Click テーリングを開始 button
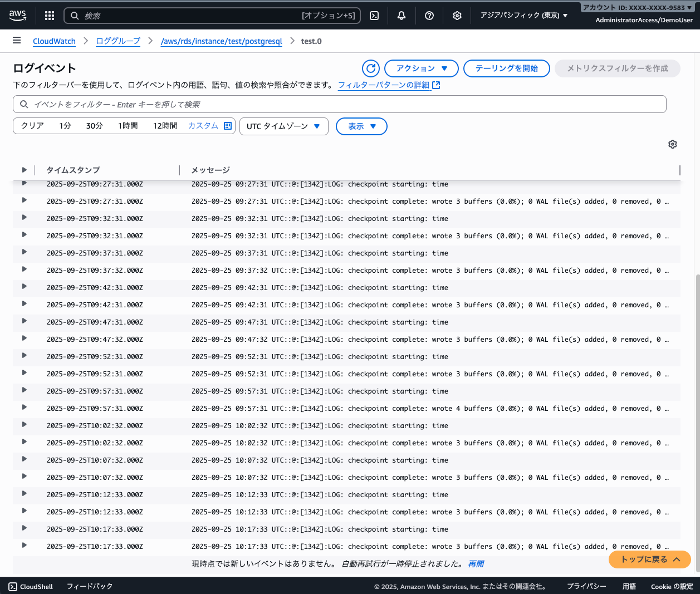Screen dimensions: 700x594 tap(507, 68)
